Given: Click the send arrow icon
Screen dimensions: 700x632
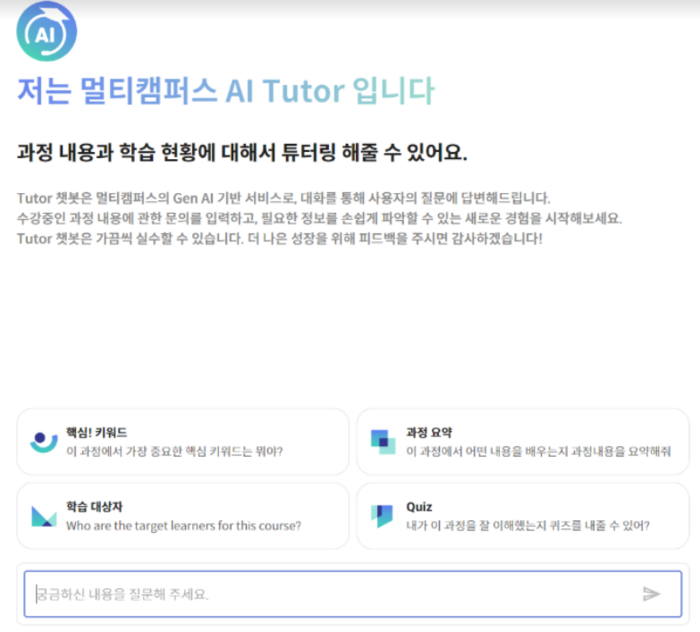Looking at the screenshot, I should [651, 594].
